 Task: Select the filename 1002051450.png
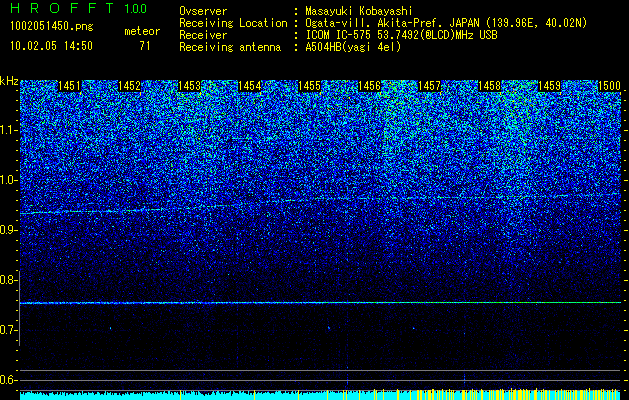click(x=52, y=27)
